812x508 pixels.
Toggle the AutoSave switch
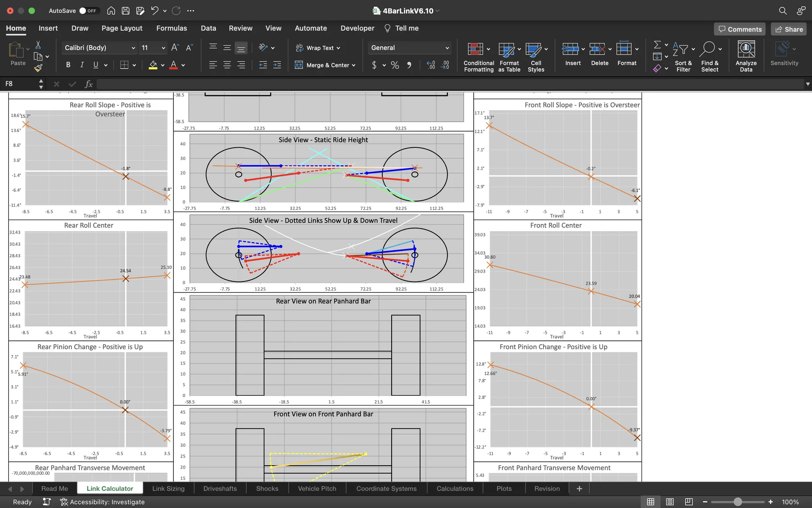[x=88, y=11]
